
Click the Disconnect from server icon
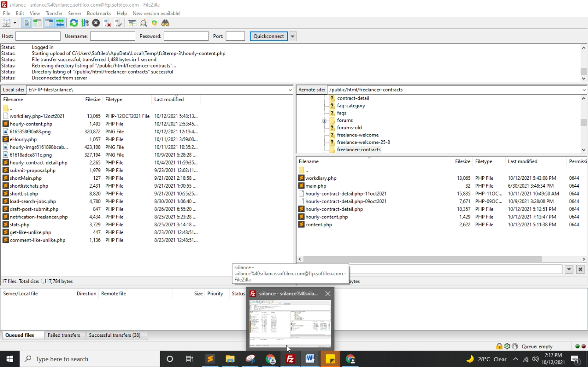(107, 23)
